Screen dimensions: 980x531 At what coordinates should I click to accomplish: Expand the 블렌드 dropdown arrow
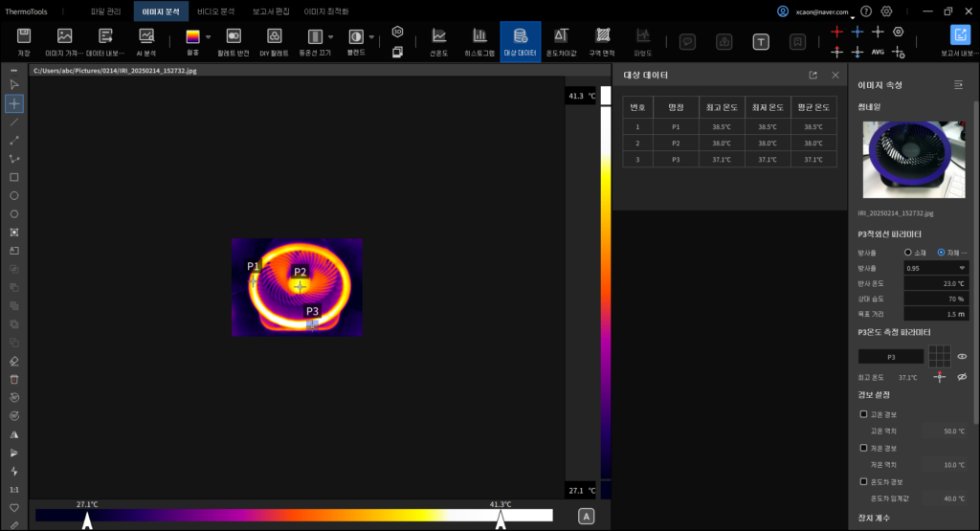[371, 36]
